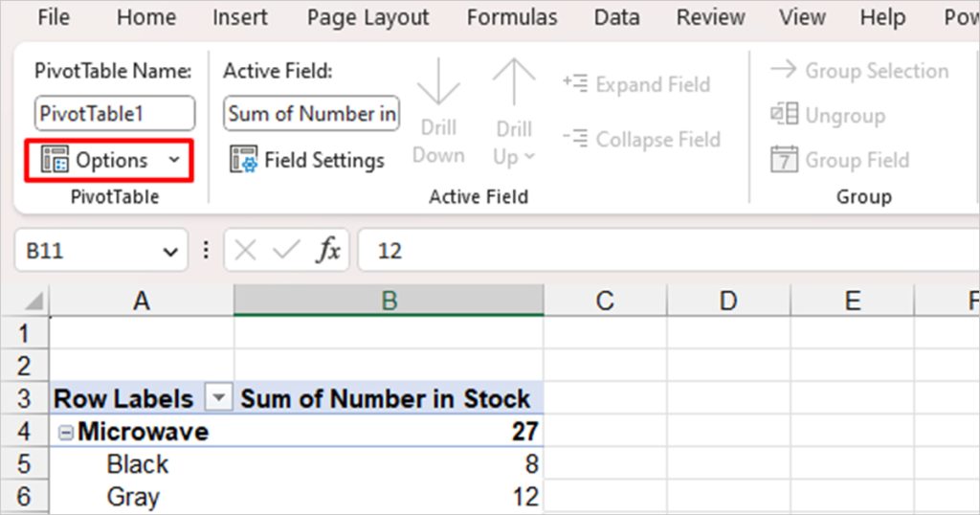Cancel entry with the X icon
Image resolution: width=980 pixels, height=515 pixels.
coord(245,251)
